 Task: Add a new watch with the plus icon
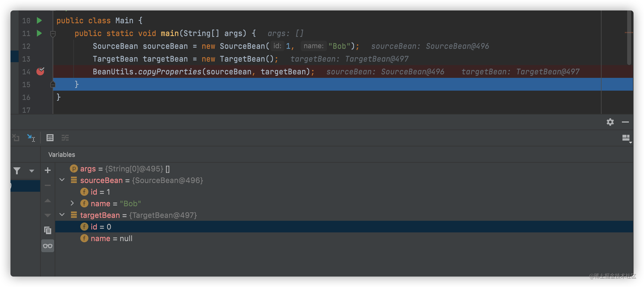[x=47, y=170]
